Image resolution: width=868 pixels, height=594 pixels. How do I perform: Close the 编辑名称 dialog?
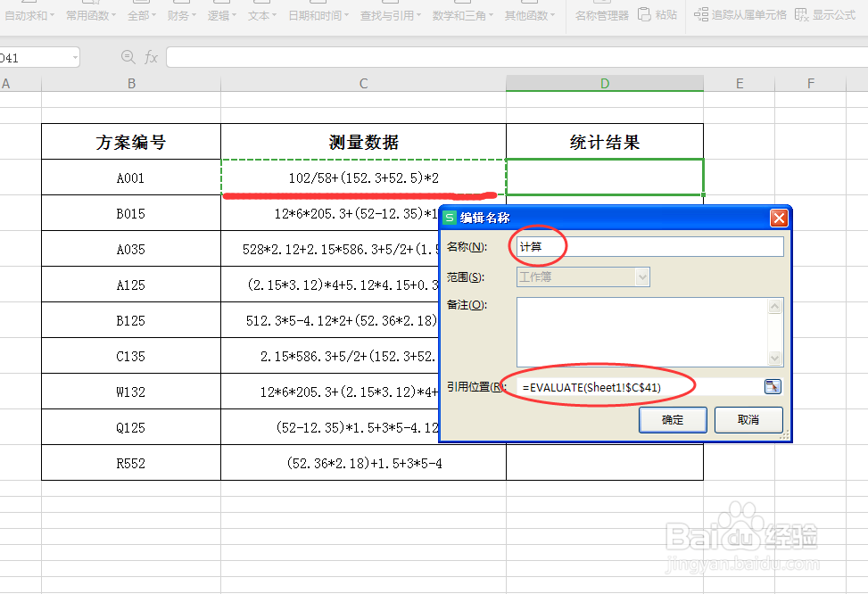click(x=779, y=219)
